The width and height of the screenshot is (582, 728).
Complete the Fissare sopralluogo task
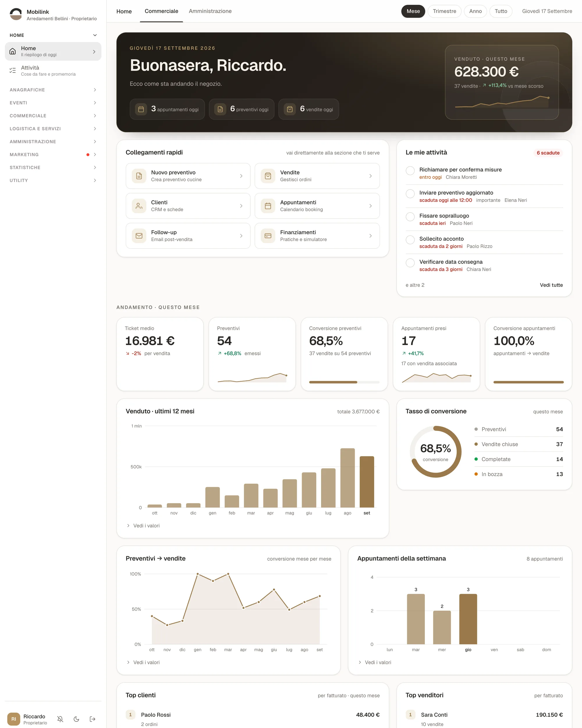[410, 216]
